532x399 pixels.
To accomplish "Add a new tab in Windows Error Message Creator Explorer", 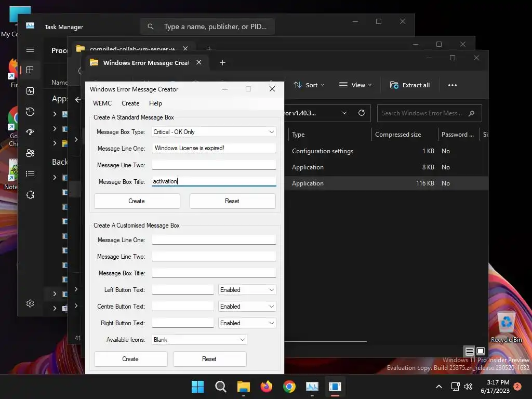I will 222,63.
